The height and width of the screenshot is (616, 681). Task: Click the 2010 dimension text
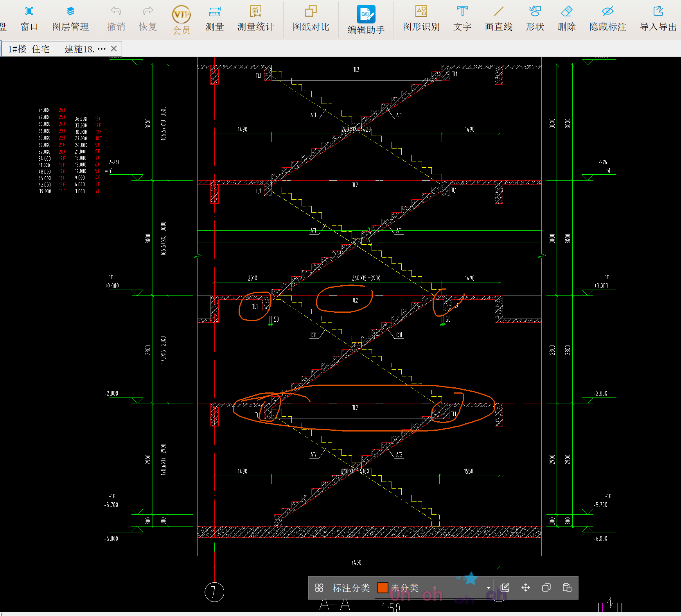253,278
